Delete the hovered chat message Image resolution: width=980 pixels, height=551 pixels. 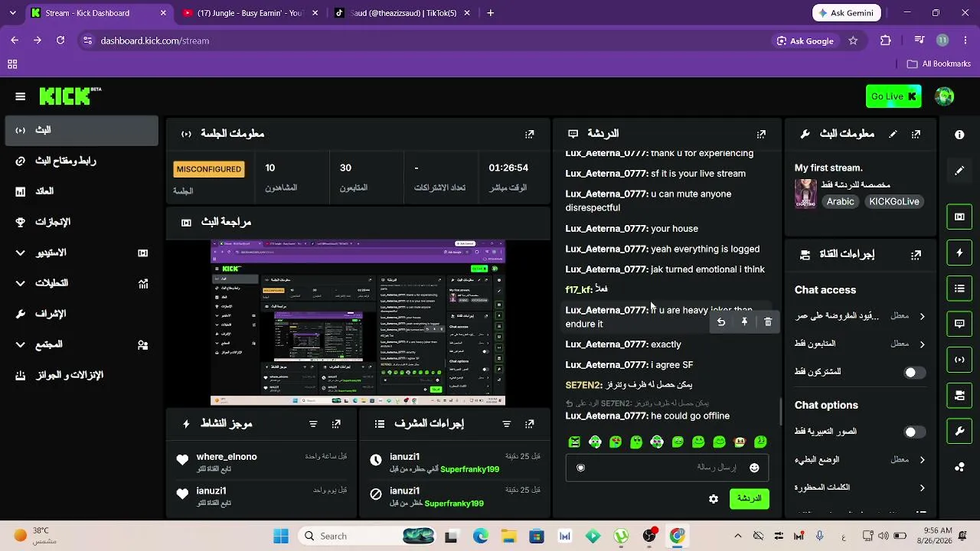[768, 322]
